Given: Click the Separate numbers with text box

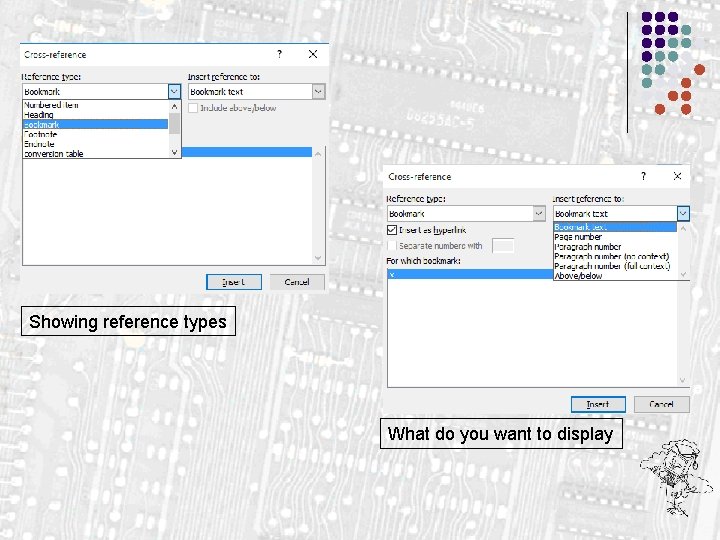Looking at the screenshot, I should [503, 246].
